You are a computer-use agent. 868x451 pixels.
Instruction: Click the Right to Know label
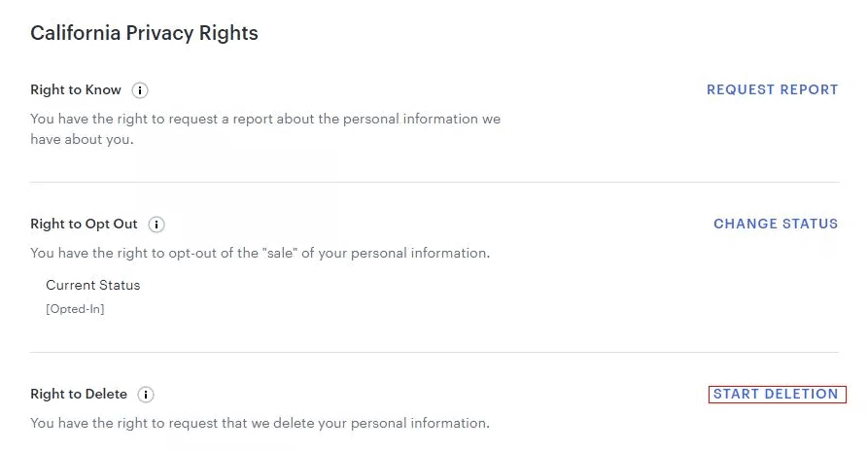pyautogui.click(x=76, y=89)
